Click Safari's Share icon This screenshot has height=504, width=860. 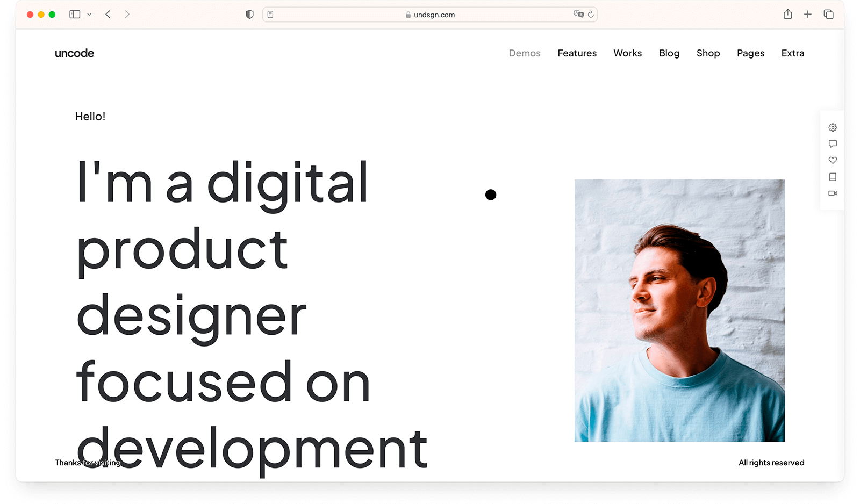pos(787,15)
